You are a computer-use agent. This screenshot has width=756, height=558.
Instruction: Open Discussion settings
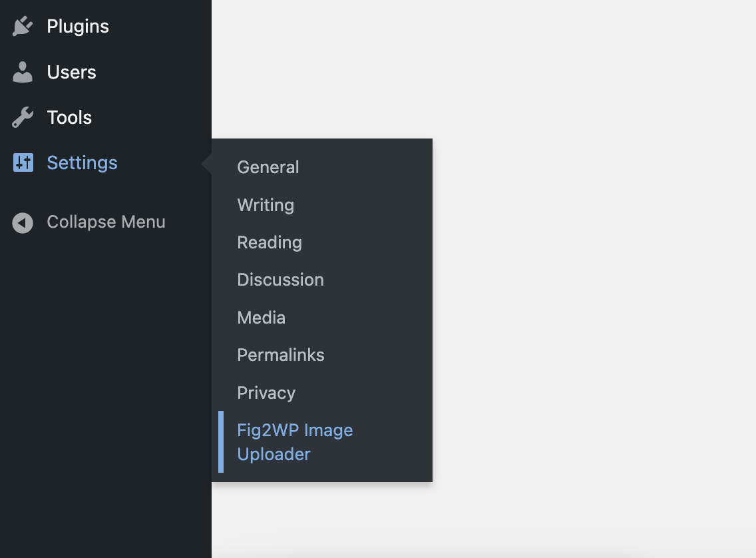(x=280, y=280)
